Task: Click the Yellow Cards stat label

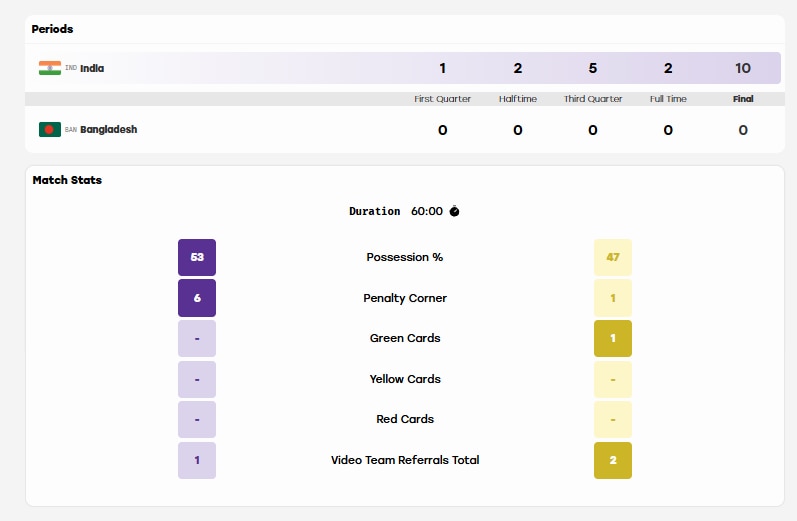Action: coord(405,379)
